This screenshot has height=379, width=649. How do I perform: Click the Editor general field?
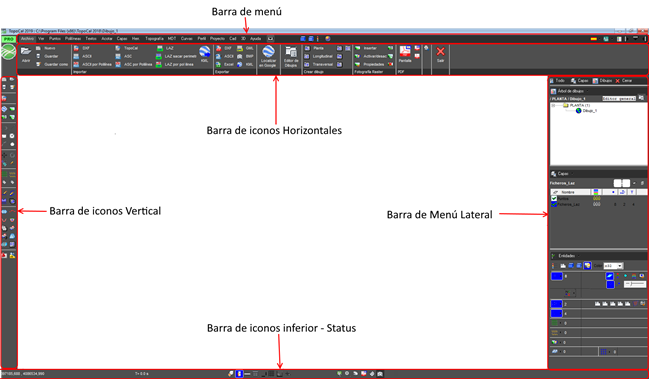(x=619, y=98)
